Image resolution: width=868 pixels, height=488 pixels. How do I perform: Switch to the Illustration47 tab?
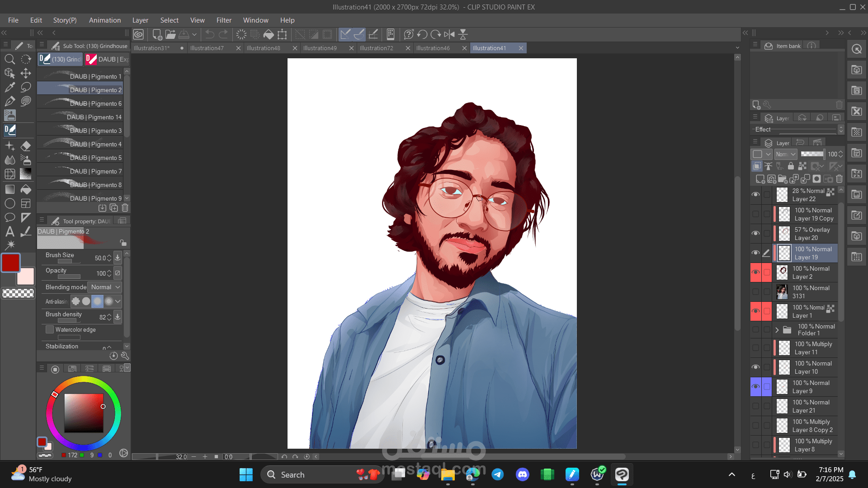pos(207,48)
